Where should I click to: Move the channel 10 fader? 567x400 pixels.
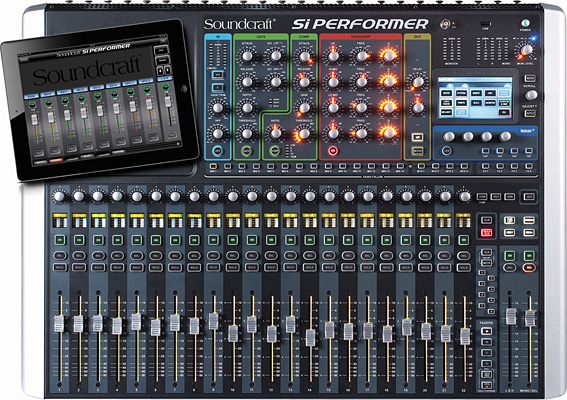[233, 333]
